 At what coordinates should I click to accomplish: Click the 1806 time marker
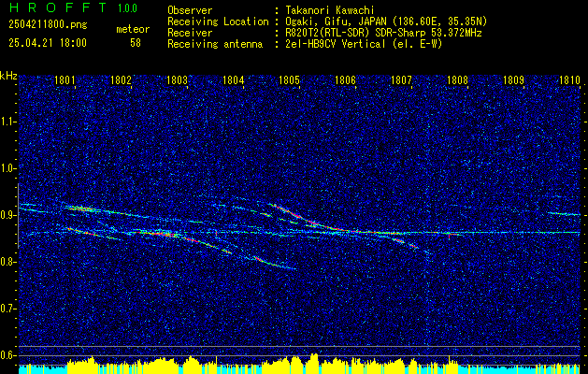coord(345,80)
